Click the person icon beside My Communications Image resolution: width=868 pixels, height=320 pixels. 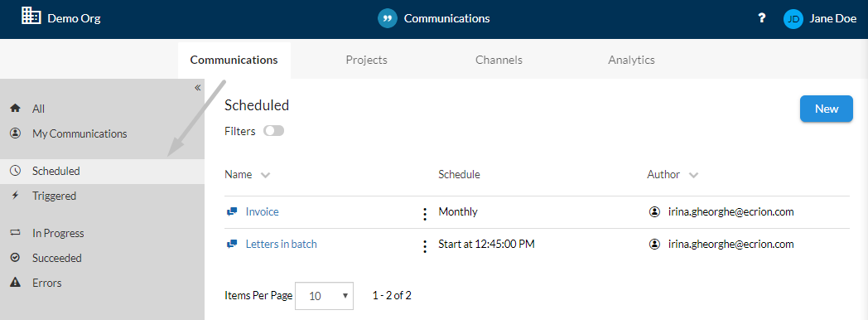pyautogui.click(x=16, y=133)
